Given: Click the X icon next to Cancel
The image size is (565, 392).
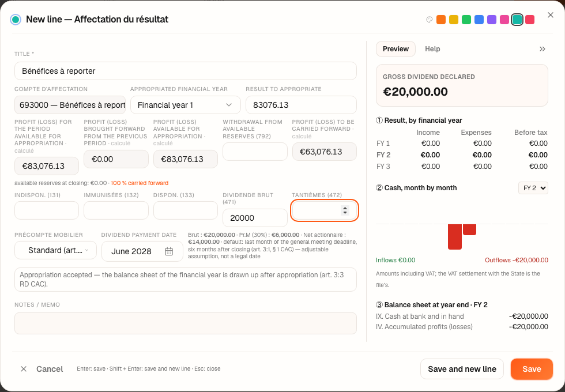Looking at the screenshot, I should (24, 369).
